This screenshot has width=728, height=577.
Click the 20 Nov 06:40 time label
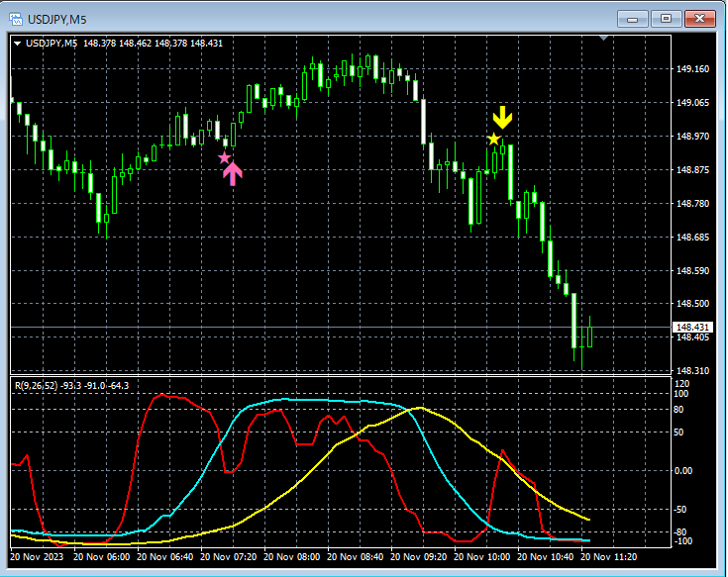point(165,556)
